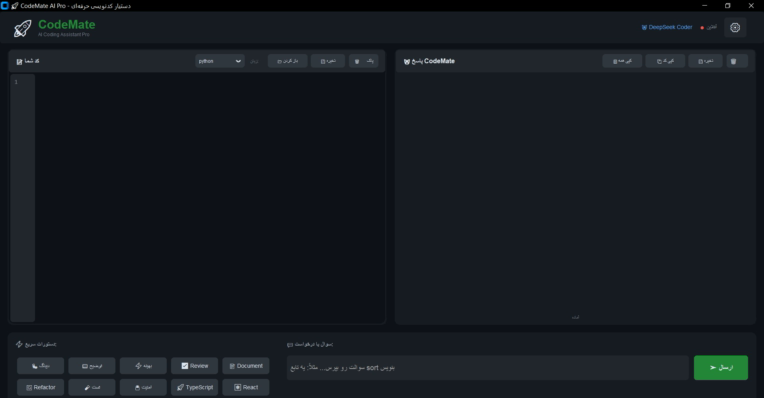The image size is (764, 398).
Task: Run the Document quick command
Action: pos(246,366)
